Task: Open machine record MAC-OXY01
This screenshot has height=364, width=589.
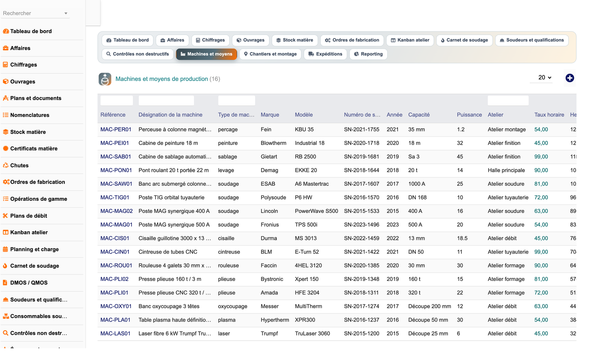Action: pyautogui.click(x=116, y=306)
